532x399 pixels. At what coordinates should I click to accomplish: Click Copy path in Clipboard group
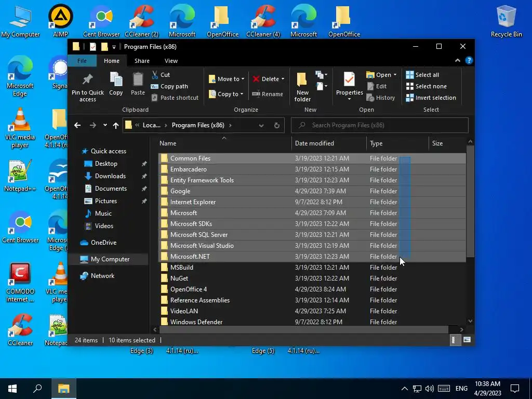click(x=170, y=86)
